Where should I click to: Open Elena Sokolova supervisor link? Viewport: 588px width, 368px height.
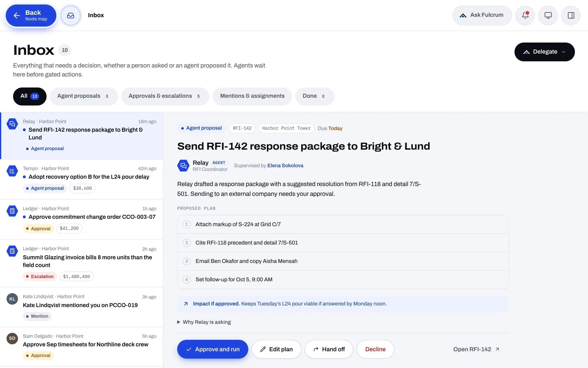pyautogui.click(x=285, y=166)
